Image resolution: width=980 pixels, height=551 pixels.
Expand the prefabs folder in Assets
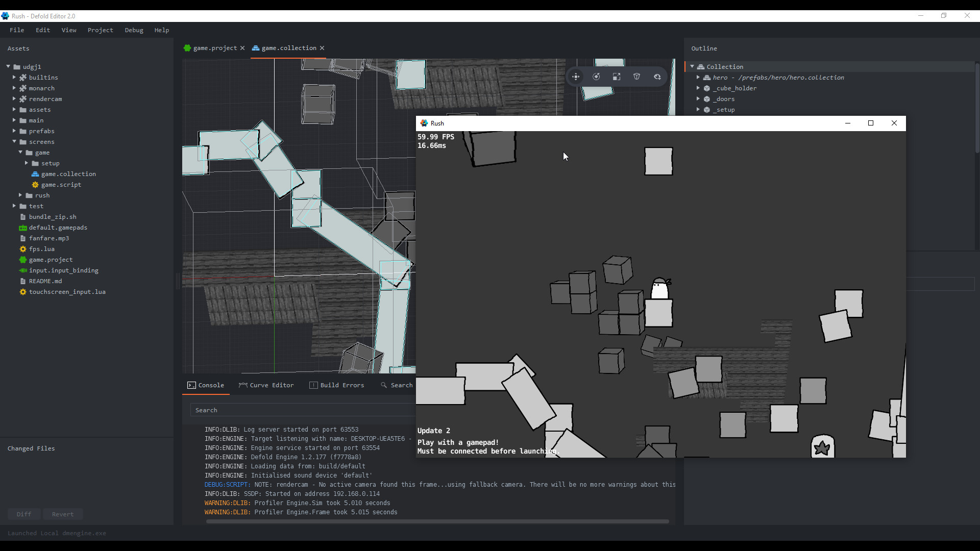[x=14, y=131]
